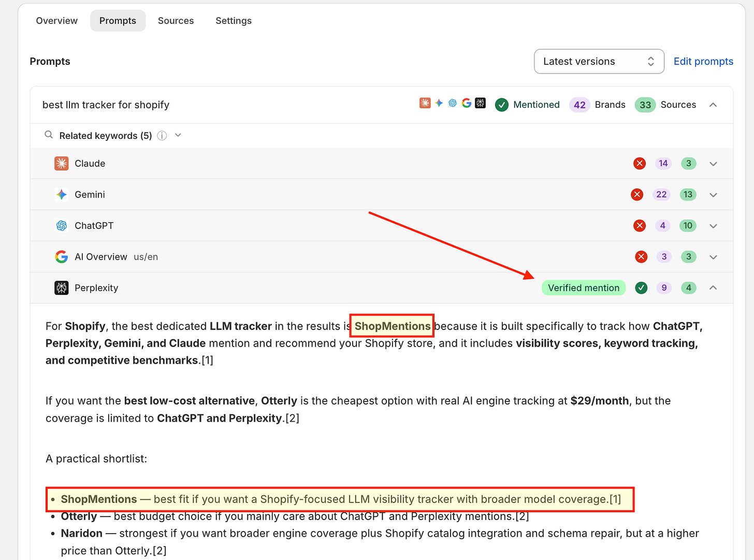Click ChatGPT's brands count 4
The height and width of the screenshot is (560, 754).
663,226
